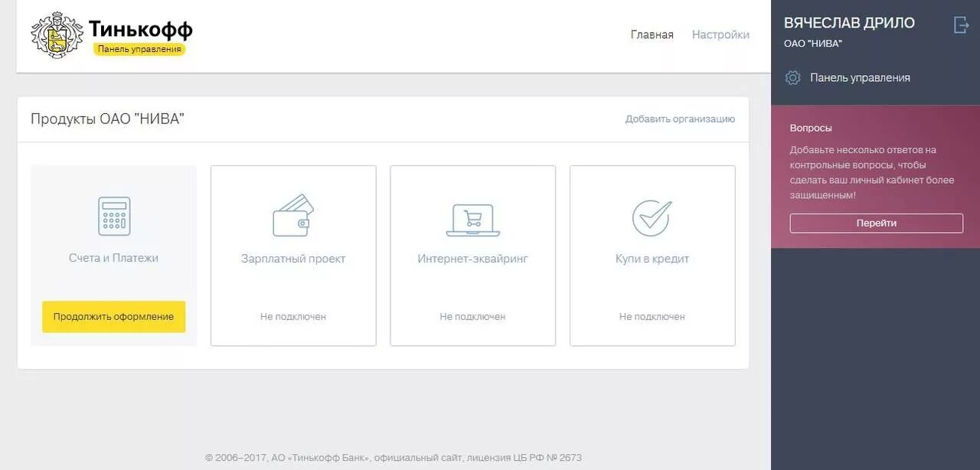The width and height of the screenshot is (980, 470).
Task: Open the Главная tab
Action: click(652, 34)
